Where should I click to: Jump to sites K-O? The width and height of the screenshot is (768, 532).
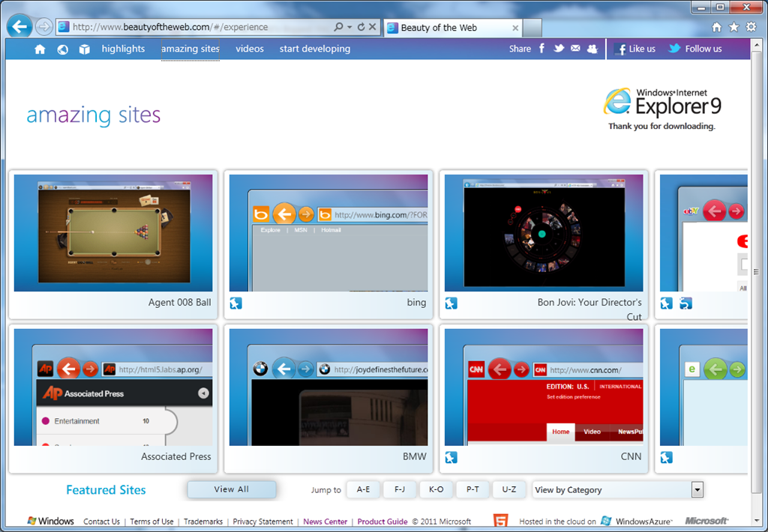(x=436, y=489)
